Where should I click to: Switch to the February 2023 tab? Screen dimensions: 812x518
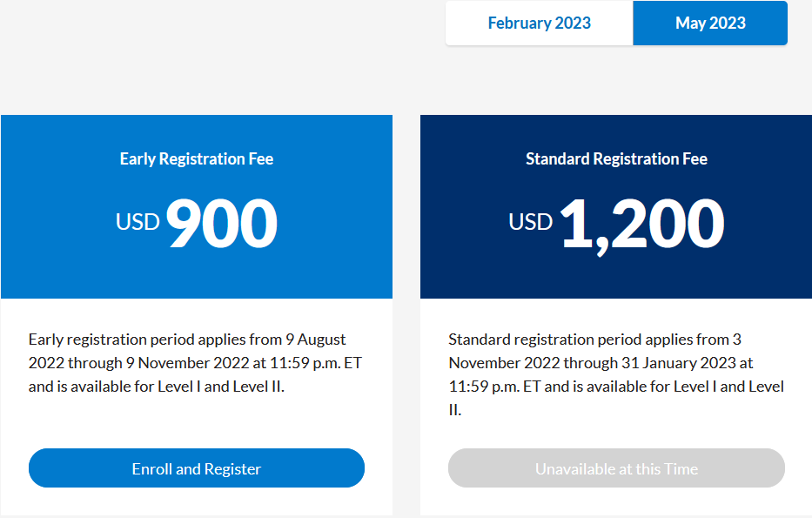tap(539, 24)
